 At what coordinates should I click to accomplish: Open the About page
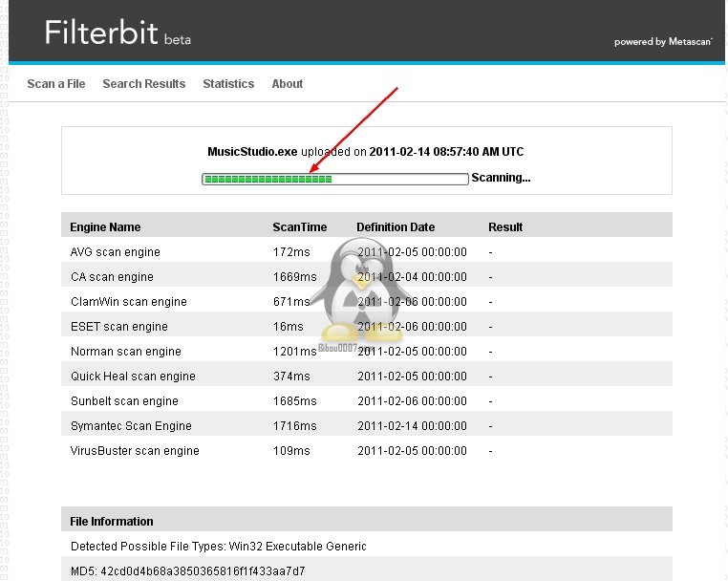288,84
